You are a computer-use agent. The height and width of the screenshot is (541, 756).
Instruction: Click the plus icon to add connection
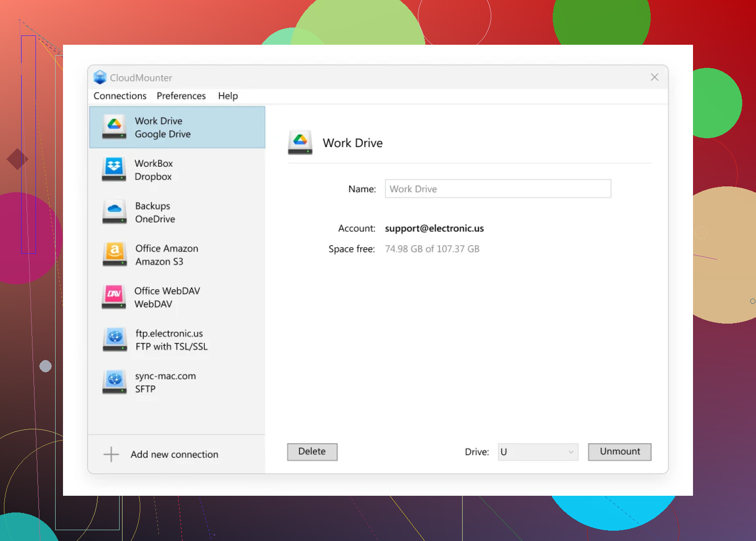coord(111,454)
